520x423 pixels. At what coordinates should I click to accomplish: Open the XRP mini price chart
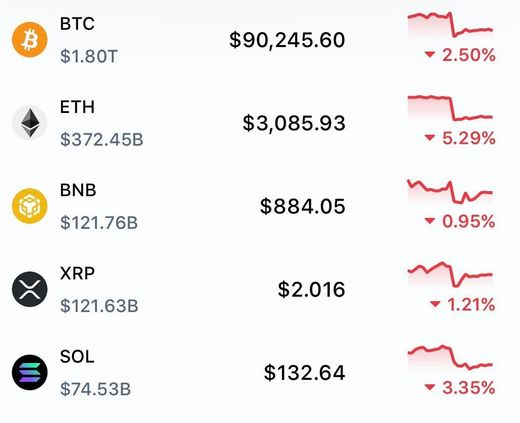450,275
